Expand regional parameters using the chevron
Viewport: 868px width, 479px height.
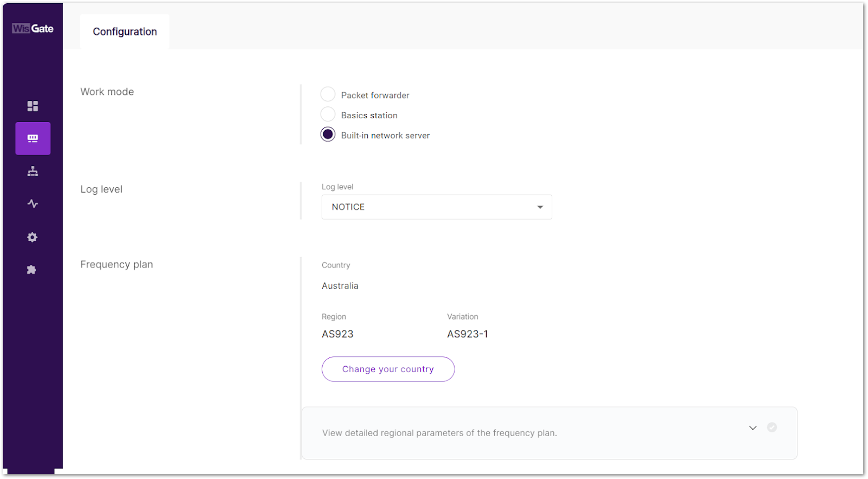(x=752, y=427)
